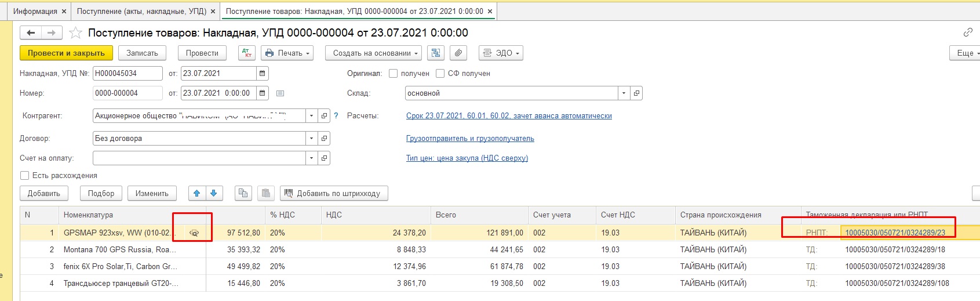
Task: Click the document structure icon
Action: (x=435, y=53)
